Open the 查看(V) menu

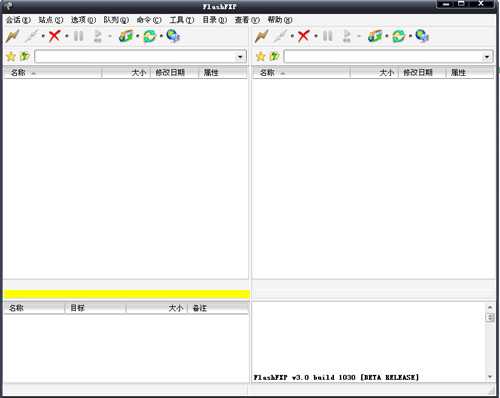(x=247, y=20)
